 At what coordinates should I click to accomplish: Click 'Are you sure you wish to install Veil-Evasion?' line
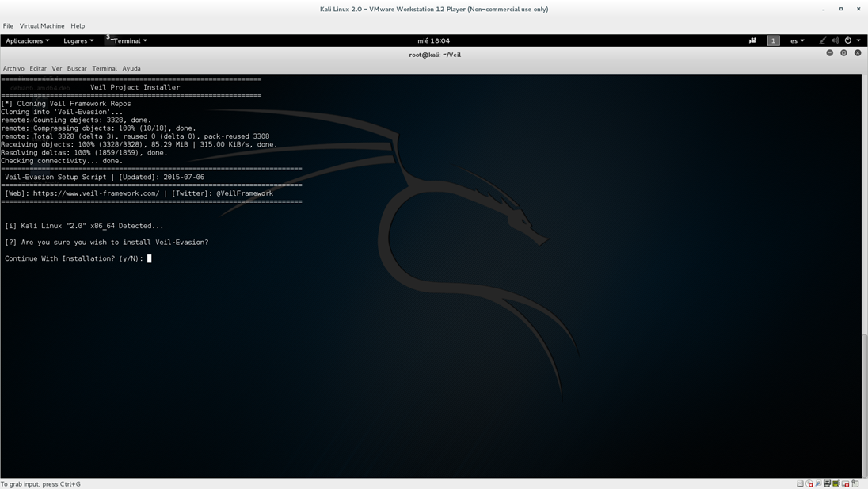click(106, 242)
